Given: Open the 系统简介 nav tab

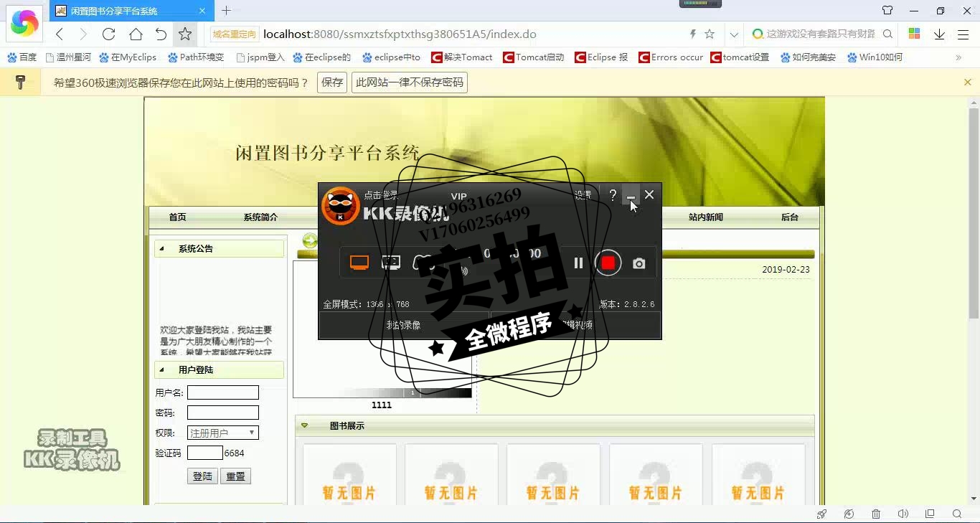Looking at the screenshot, I should click(260, 217).
